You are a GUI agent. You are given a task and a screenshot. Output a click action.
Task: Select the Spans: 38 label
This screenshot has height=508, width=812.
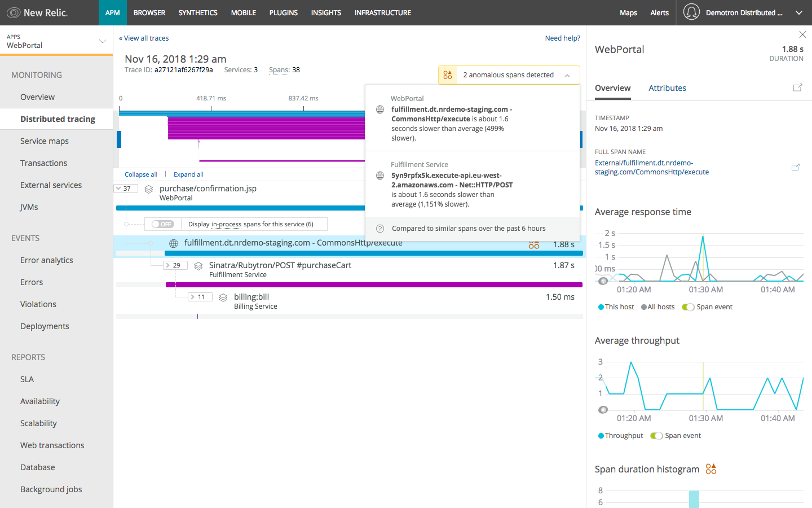[284, 70]
